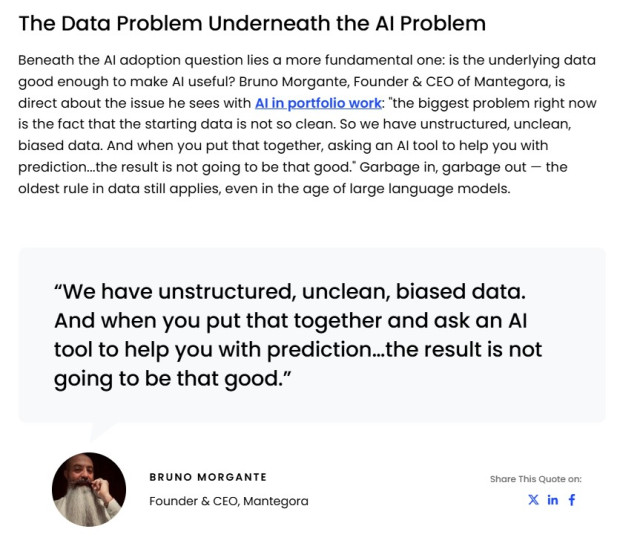Click the 'Bruno Morgante' author name

click(x=208, y=477)
